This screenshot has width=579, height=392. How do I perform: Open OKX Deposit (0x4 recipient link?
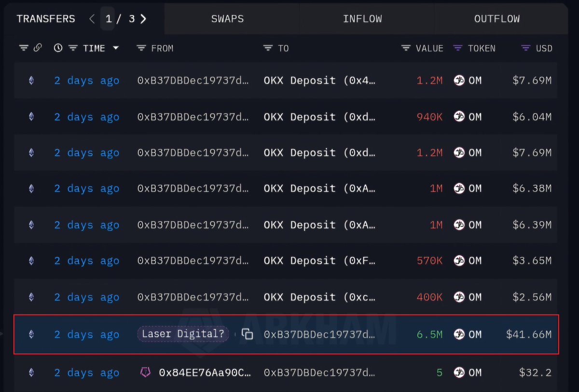click(319, 81)
